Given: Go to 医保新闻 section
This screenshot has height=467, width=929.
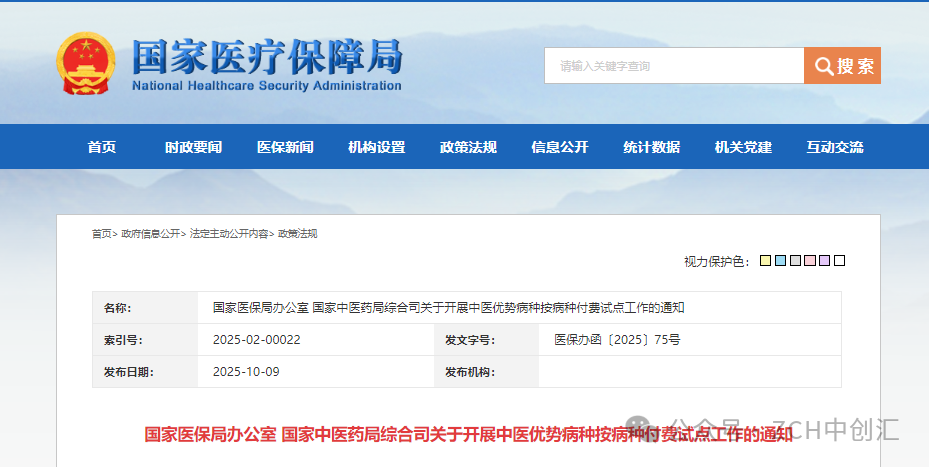Looking at the screenshot, I should tap(285, 147).
